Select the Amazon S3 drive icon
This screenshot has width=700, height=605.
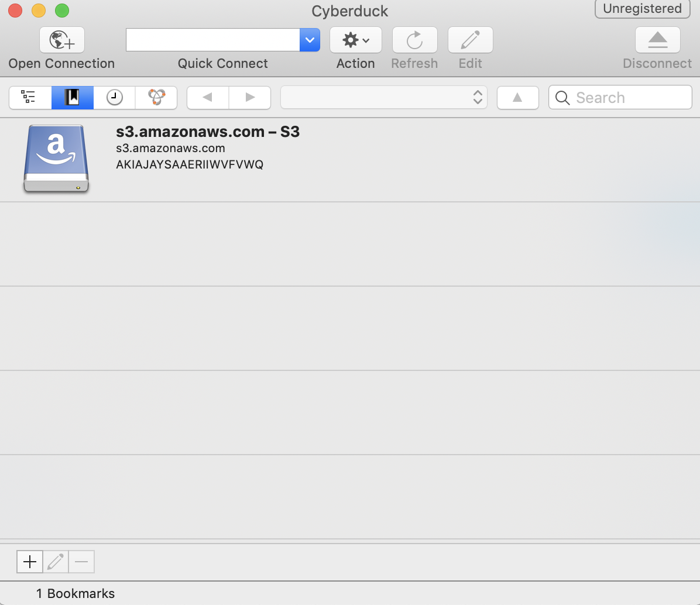pyautogui.click(x=56, y=159)
